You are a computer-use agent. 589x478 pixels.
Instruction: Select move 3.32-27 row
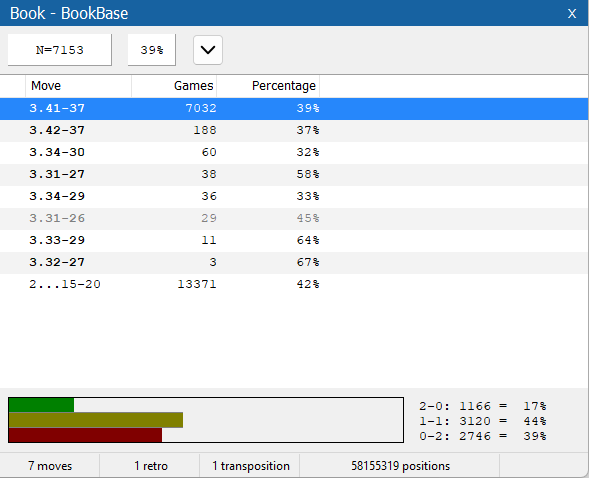(x=294, y=262)
